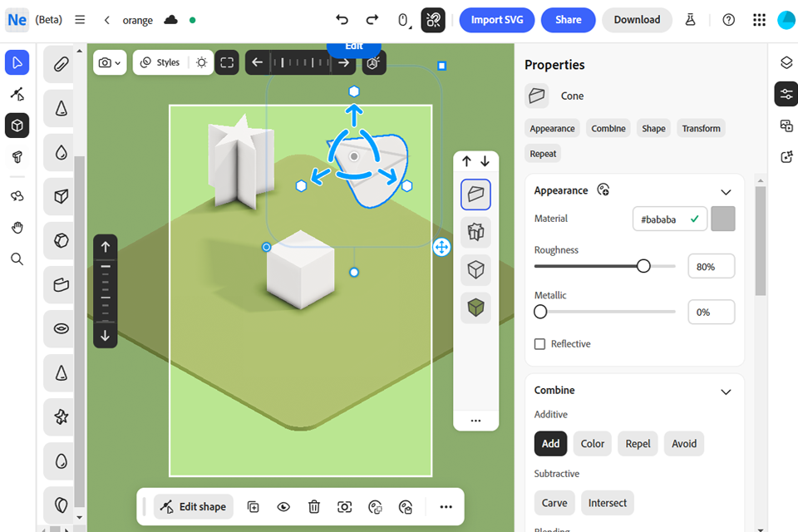Toggle the assist mode button in top bar
798x532 pixels.
(433, 20)
